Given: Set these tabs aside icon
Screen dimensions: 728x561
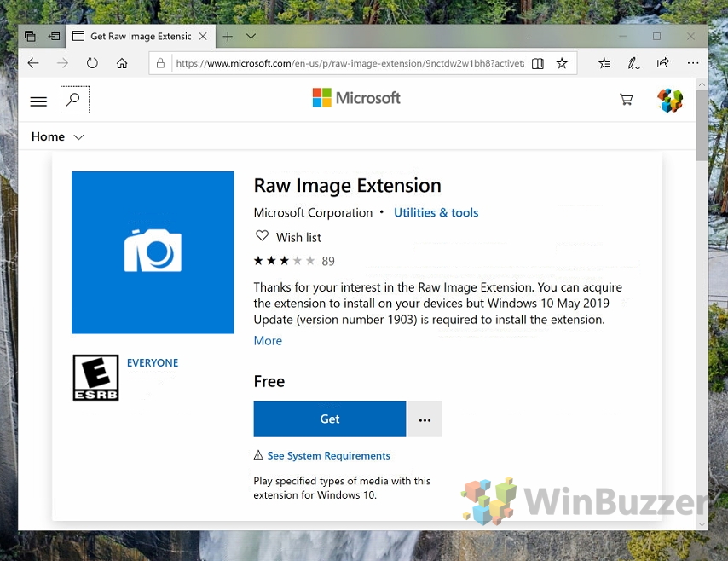Looking at the screenshot, I should coord(54,36).
